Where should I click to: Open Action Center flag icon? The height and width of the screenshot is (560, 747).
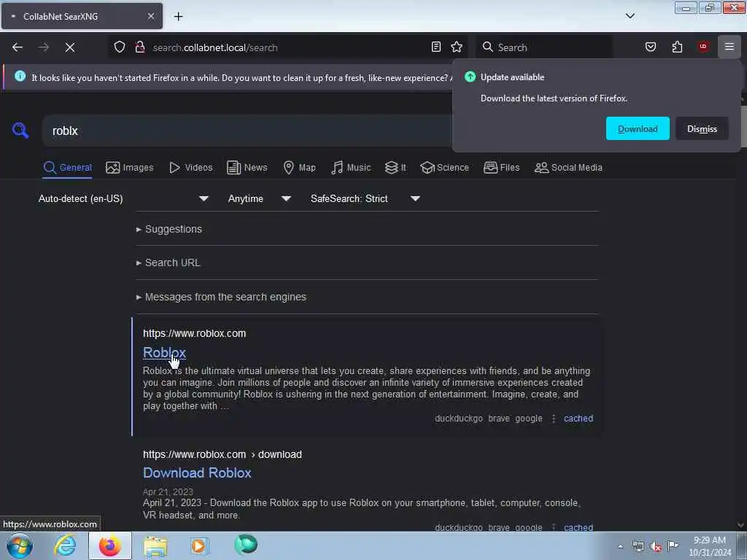tap(673, 545)
